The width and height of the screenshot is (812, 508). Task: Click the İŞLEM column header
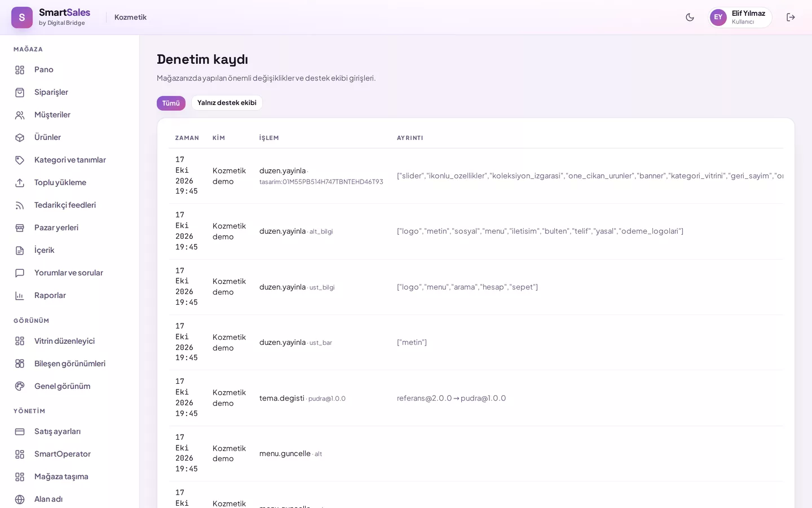269,138
